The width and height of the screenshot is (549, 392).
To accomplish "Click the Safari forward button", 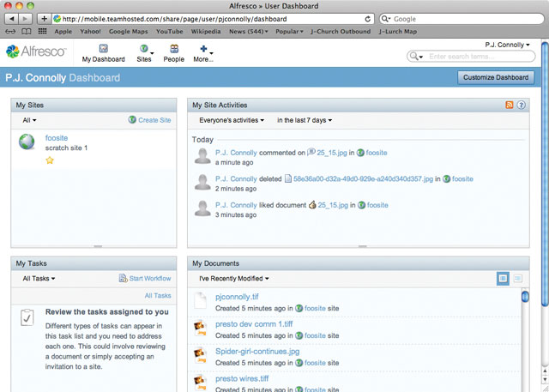I will (26, 19).
